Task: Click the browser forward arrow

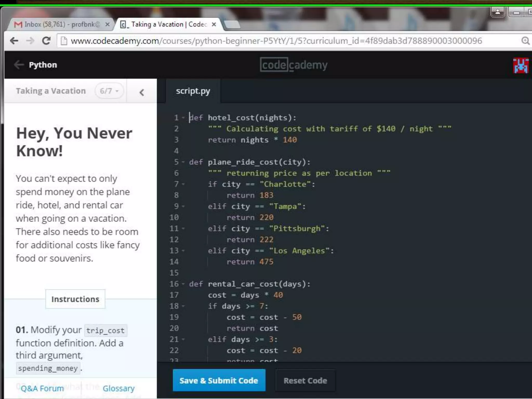Action: click(x=30, y=41)
